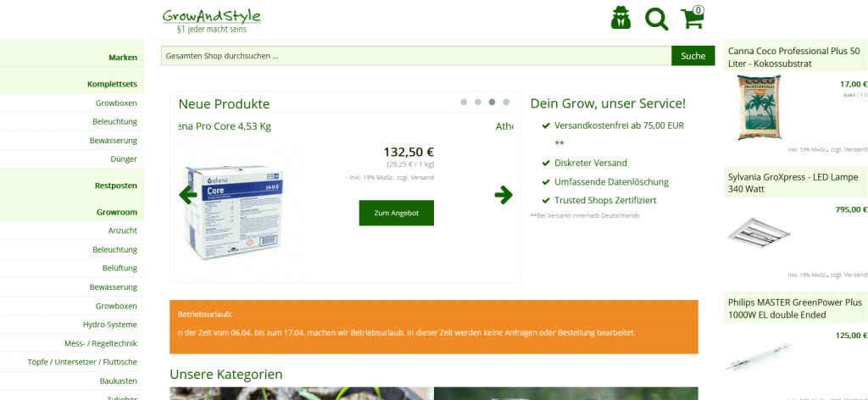Advance carousel with right green arrow

[x=504, y=195]
